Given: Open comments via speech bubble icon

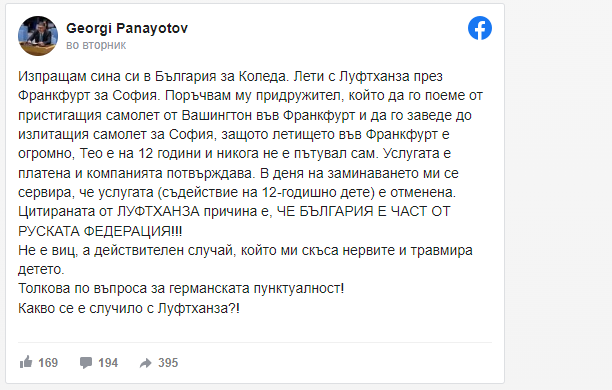Looking at the screenshot, I should (86, 363).
